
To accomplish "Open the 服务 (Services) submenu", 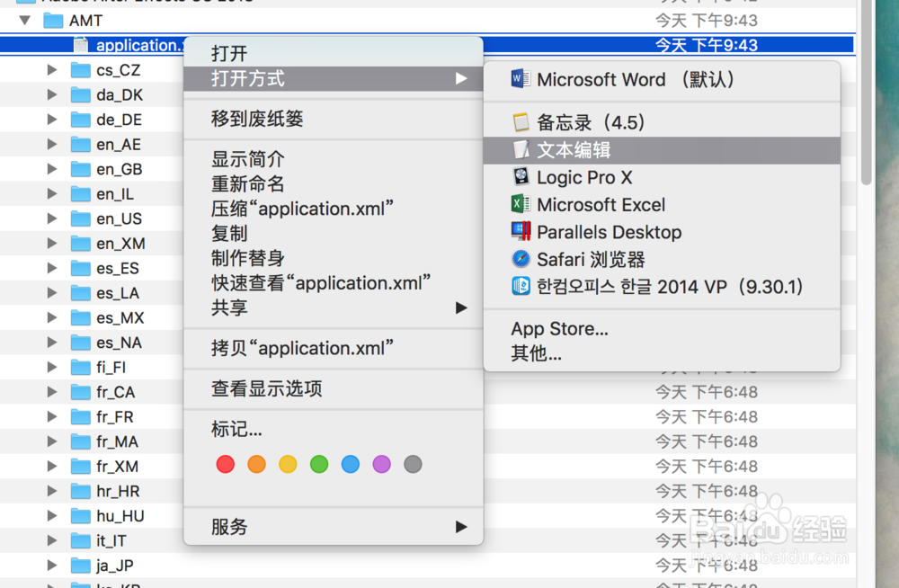I will 334,527.
